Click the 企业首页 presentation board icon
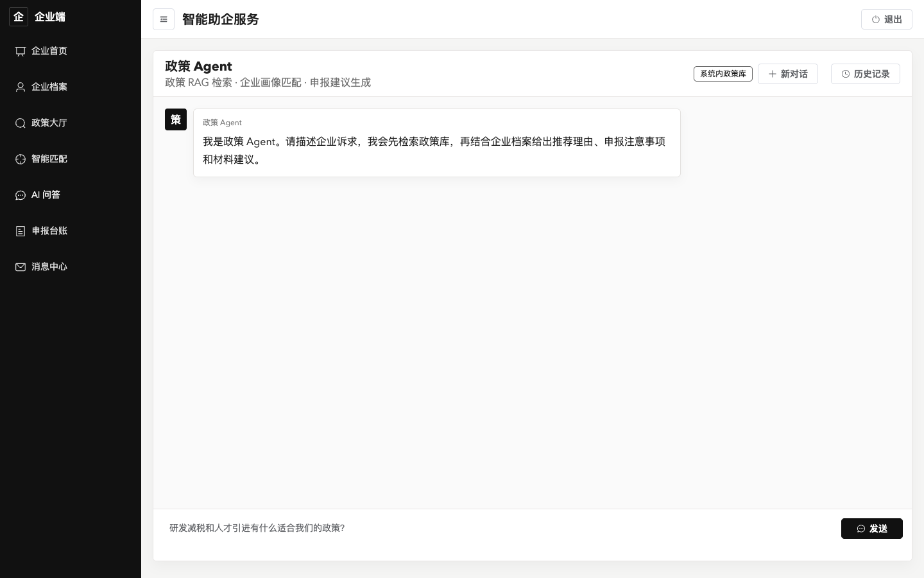924x578 pixels. click(21, 51)
